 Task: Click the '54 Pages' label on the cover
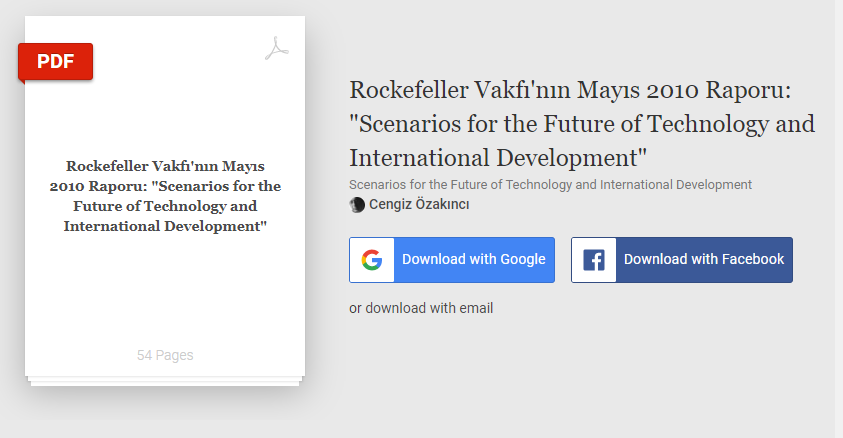[165, 355]
